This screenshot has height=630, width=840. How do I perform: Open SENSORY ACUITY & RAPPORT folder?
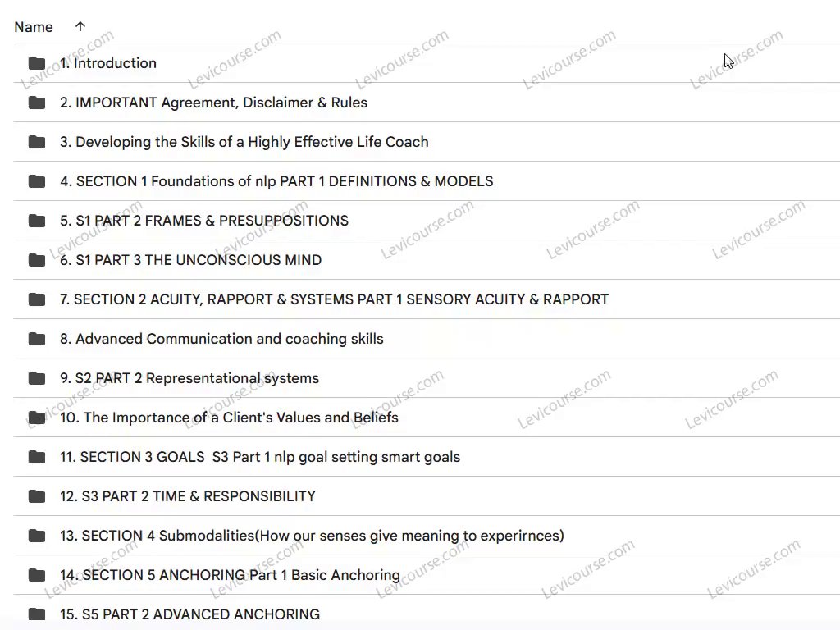tap(334, 299)
